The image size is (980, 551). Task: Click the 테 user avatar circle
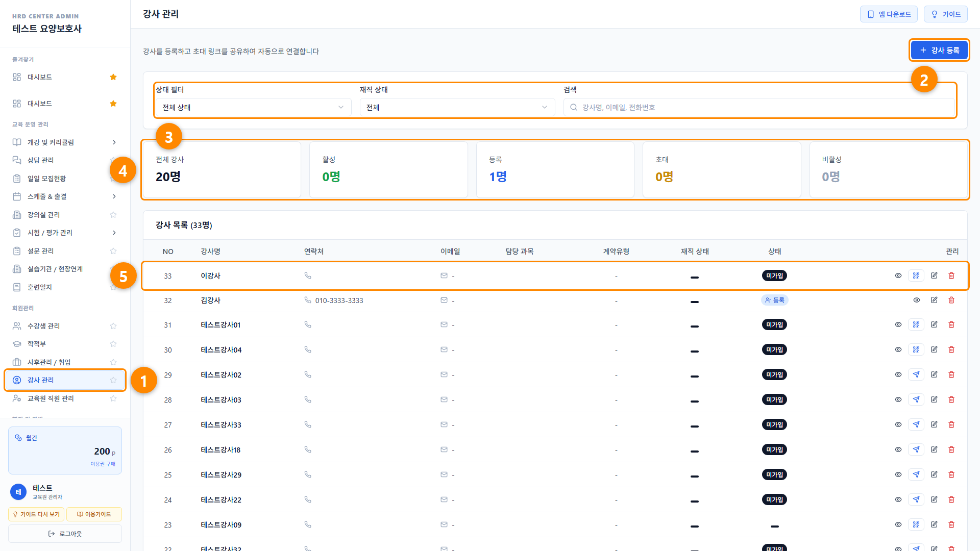tap(18, 492)
